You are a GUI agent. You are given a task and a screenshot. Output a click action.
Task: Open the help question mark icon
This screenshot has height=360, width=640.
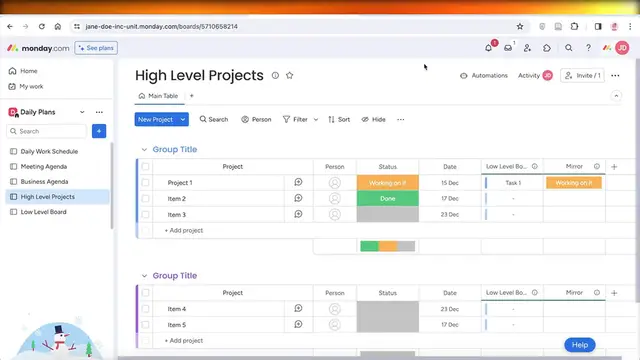(588, 48)
